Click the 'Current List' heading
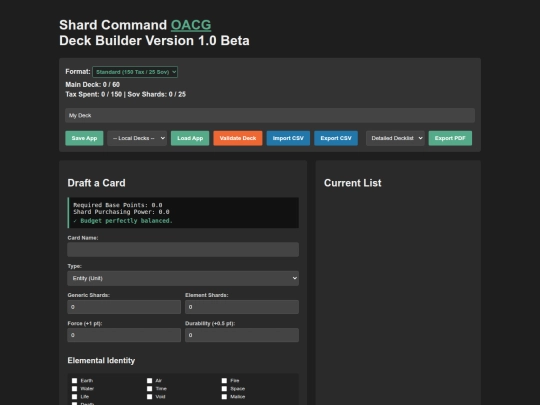The height and width of the screenshot is (405, 540). [353, 183]
